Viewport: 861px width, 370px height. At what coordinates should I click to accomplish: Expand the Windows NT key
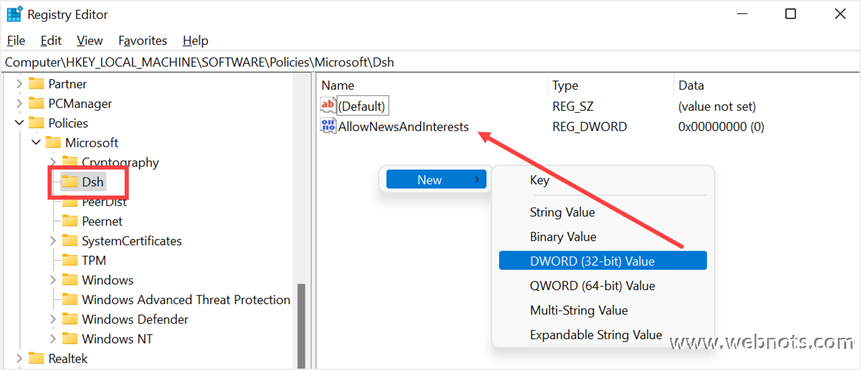[x=53, y=339]
